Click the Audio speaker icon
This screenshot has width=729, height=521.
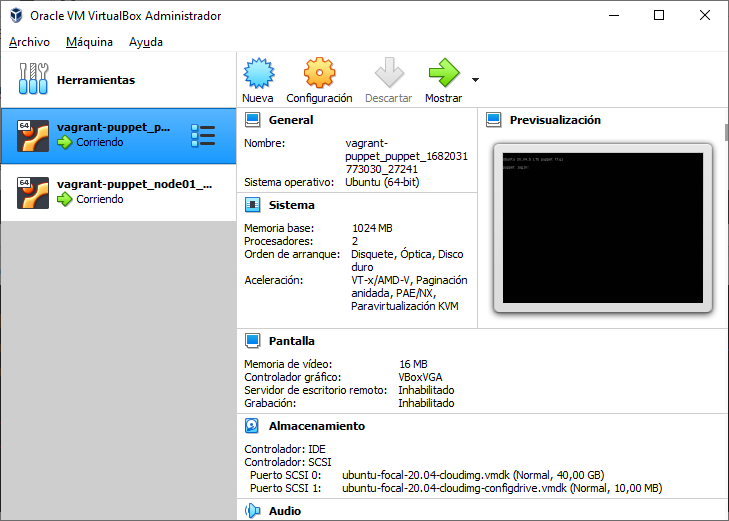(252, 511)
